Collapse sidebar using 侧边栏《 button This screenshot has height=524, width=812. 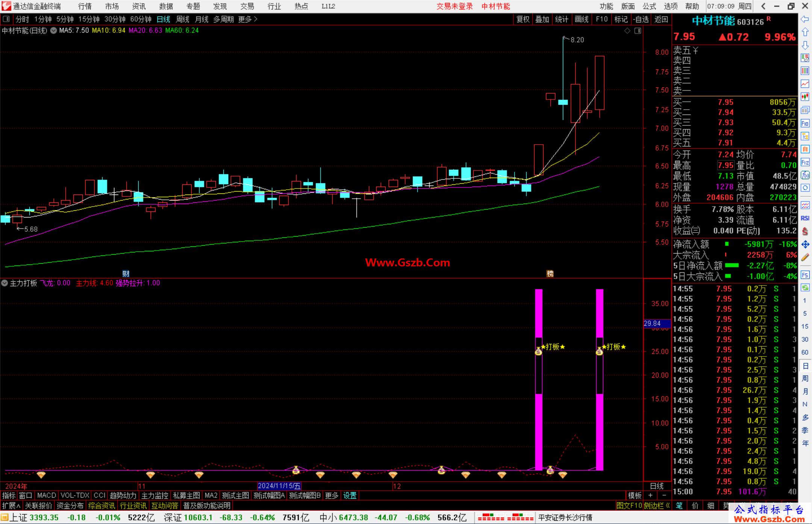(657, 506)
